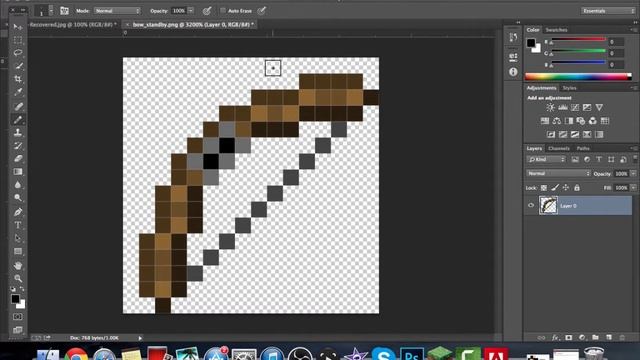640x360 pixels.
Task: Select the Healing Brush tool
Action: [x=18, y=107]
